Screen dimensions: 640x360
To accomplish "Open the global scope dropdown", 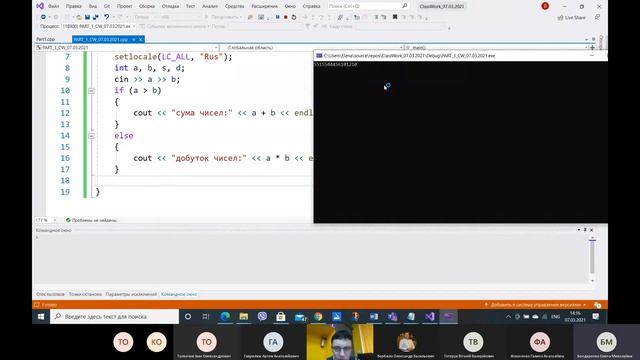I will (312, 47).
